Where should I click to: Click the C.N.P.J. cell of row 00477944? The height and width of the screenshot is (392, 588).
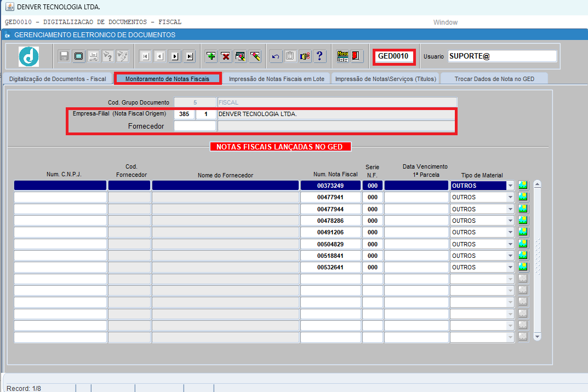[60, 209]
